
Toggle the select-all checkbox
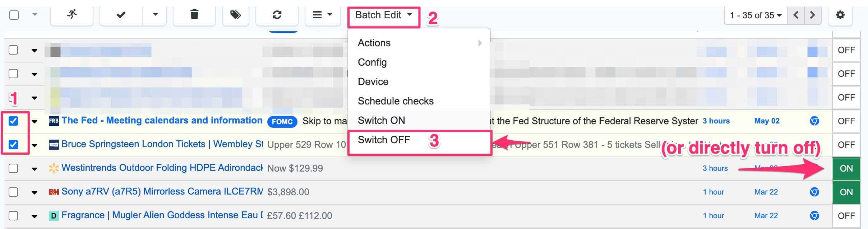click(13, 15)
